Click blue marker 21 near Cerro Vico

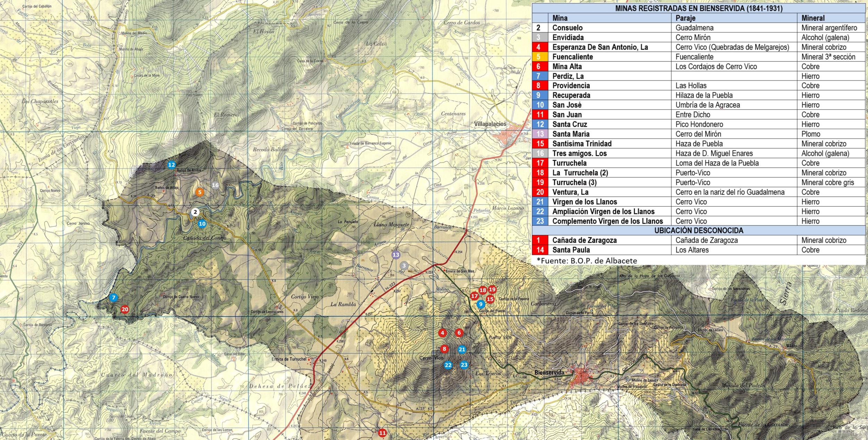coord(462,350)
